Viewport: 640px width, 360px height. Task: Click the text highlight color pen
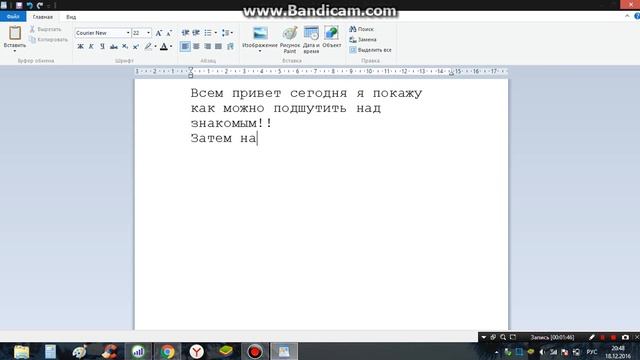[148, 47]
